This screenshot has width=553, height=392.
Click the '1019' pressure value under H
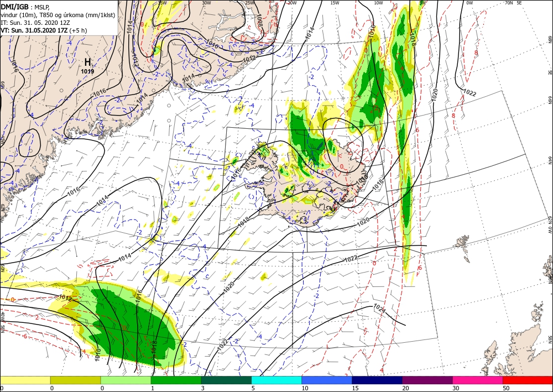pyautogui.click(x=87, y=71)
